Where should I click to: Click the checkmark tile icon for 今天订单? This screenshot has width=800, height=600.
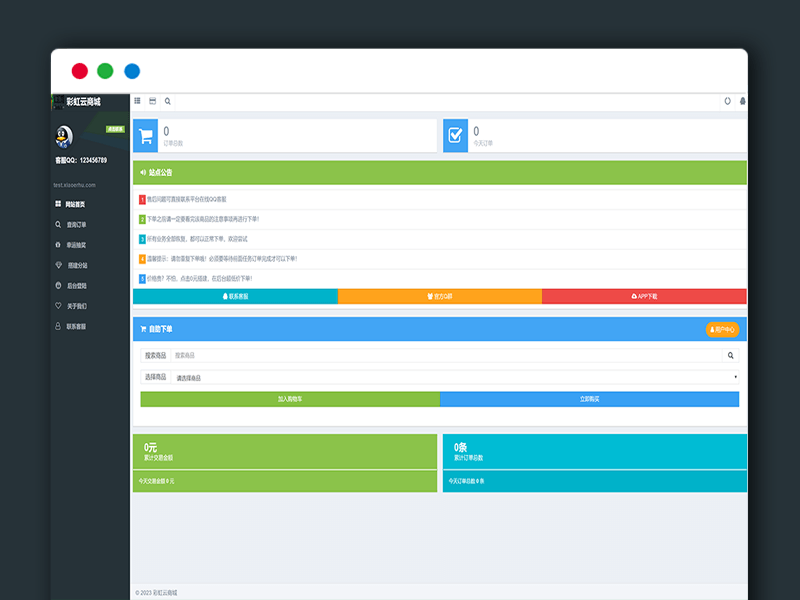click(455, 136)
